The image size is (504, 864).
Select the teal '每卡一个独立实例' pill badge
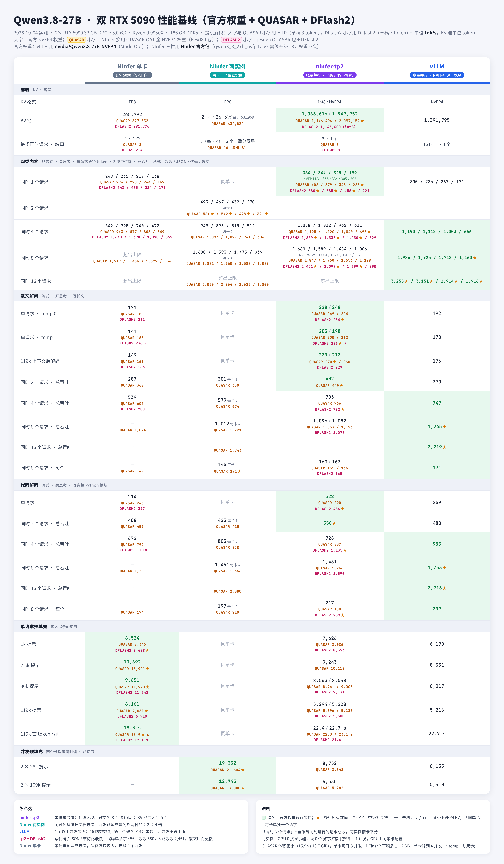click(x=228, y=75)
